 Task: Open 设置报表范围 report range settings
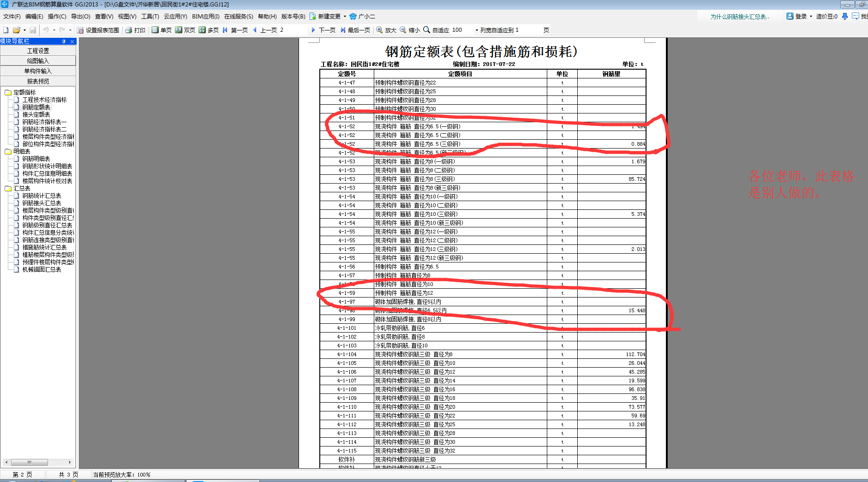click(x=98, y=30)
